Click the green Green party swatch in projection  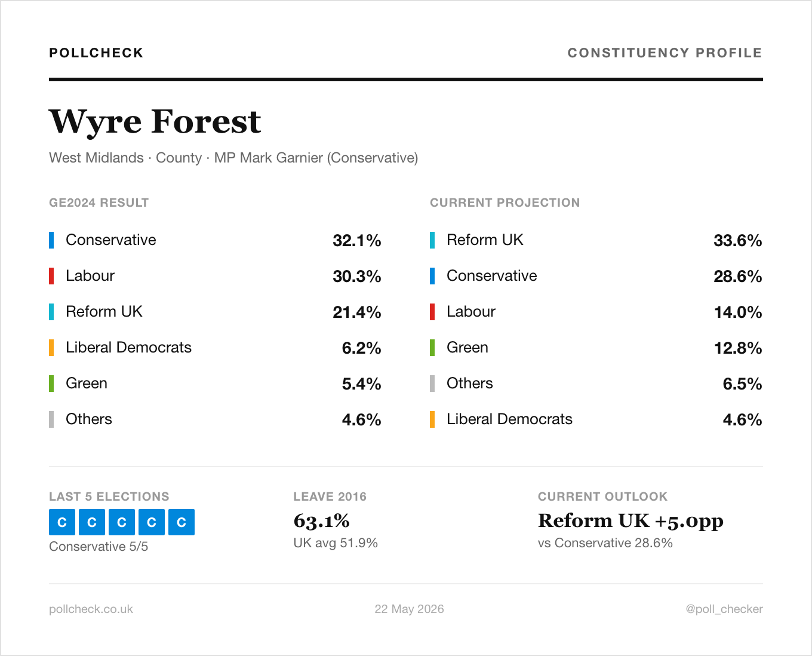click(432, 348)
